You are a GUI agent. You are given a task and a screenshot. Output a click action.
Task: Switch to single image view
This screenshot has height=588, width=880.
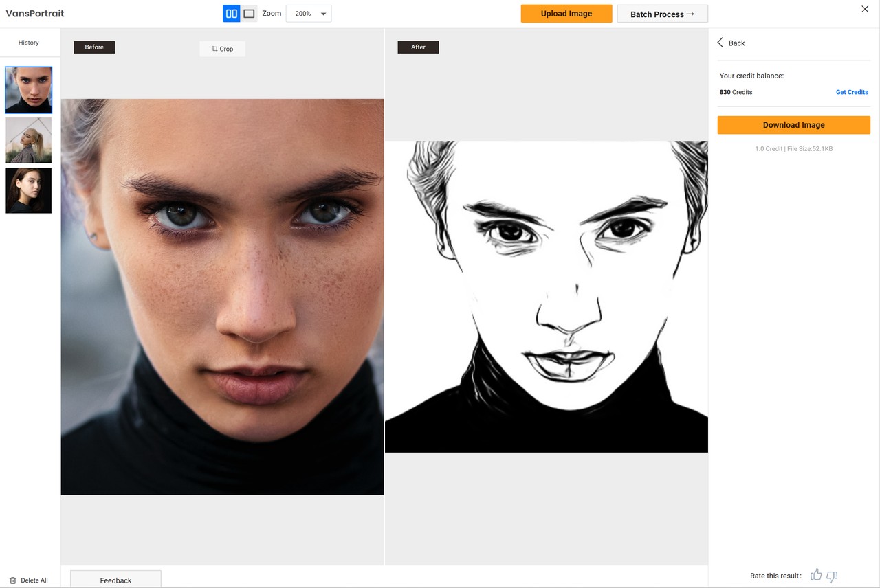pyautogui.click(x=249, y=14)
